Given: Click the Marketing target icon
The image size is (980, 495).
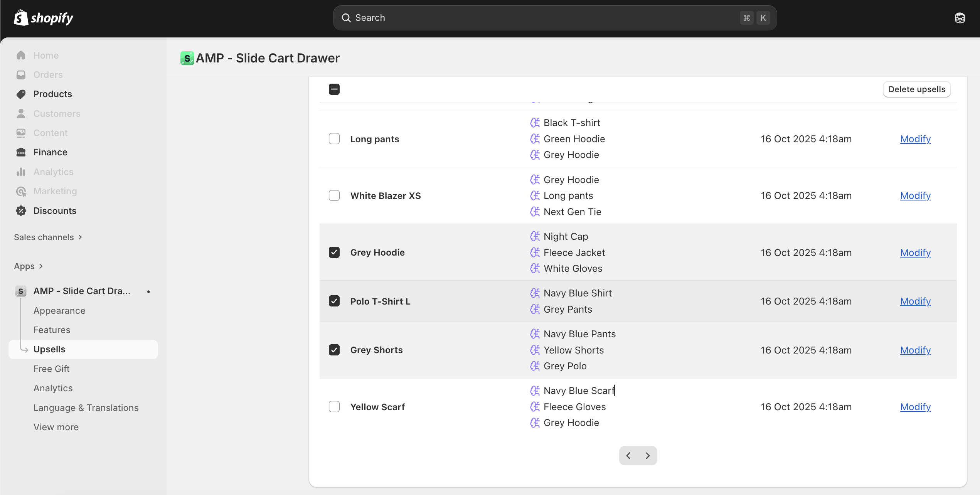Looking at the screenshot, I should tap(21, 191).
